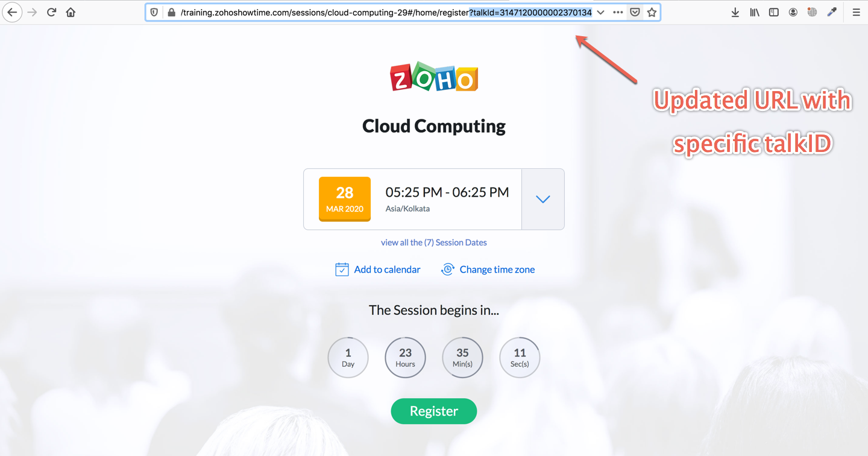Save page to Pocket icon

coord(635,12)
